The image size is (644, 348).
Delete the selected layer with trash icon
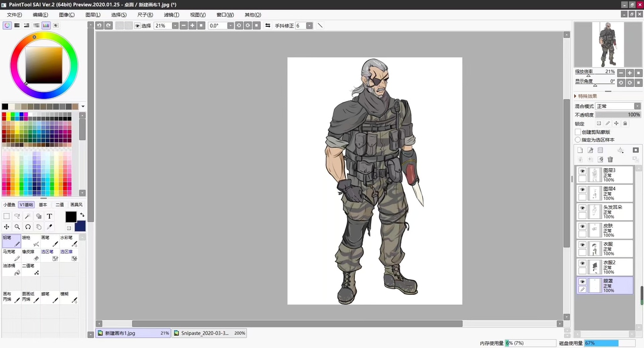pos(610,159)
